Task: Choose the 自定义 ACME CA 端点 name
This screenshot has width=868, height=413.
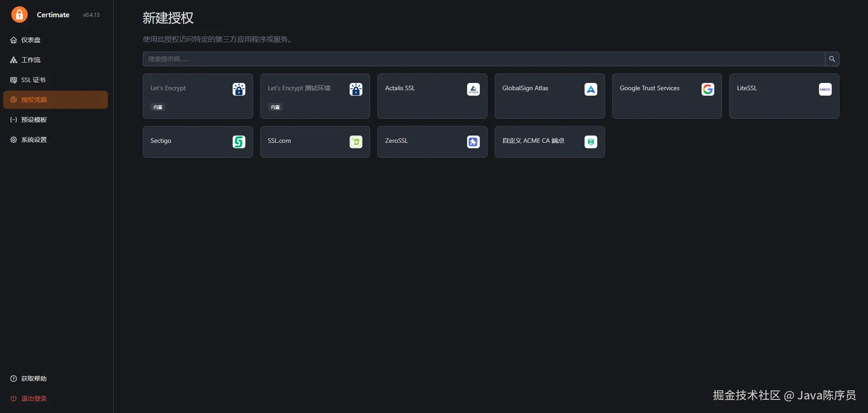Action: pos(533,141)
